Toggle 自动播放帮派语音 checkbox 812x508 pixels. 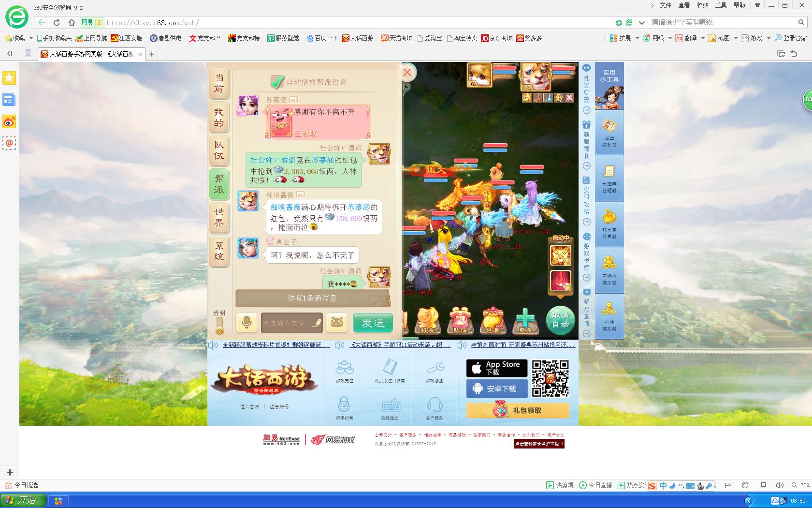pos(277,81)
